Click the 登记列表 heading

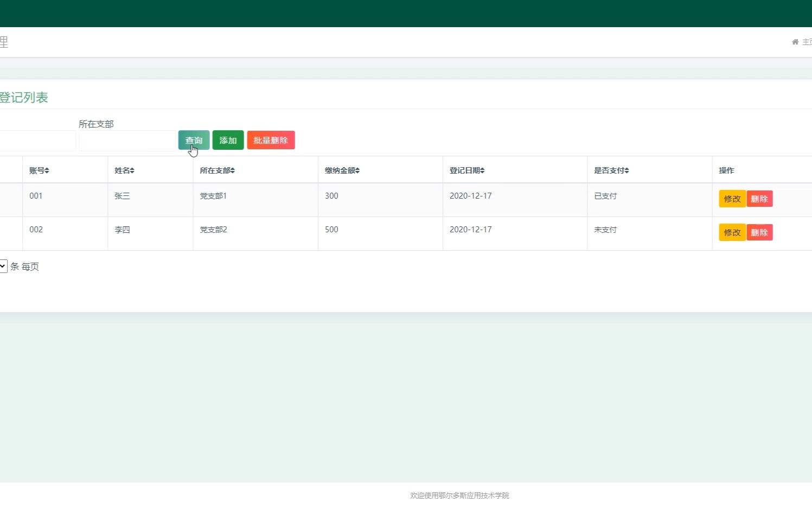[23, 98]
